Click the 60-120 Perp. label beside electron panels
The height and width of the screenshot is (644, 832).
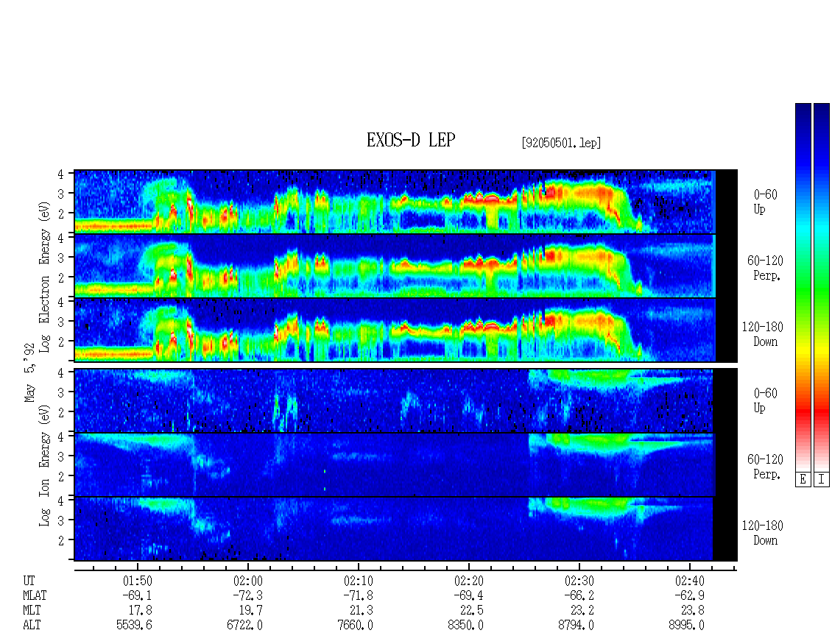point(765,268)
